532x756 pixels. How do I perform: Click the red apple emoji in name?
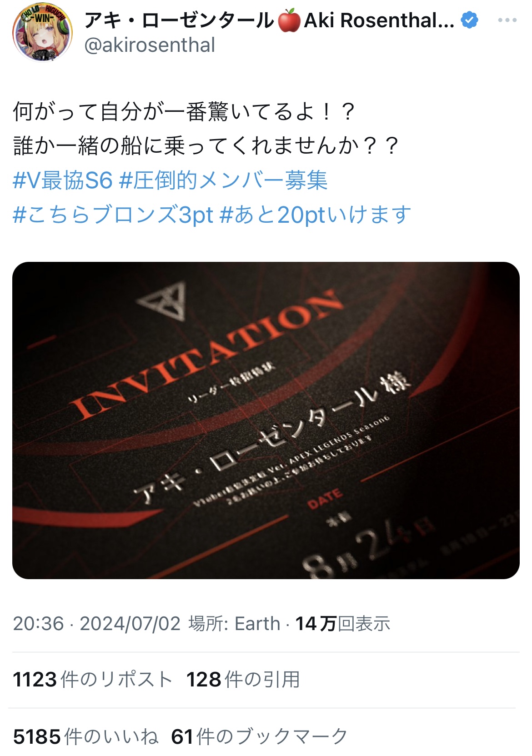[289, 20]
